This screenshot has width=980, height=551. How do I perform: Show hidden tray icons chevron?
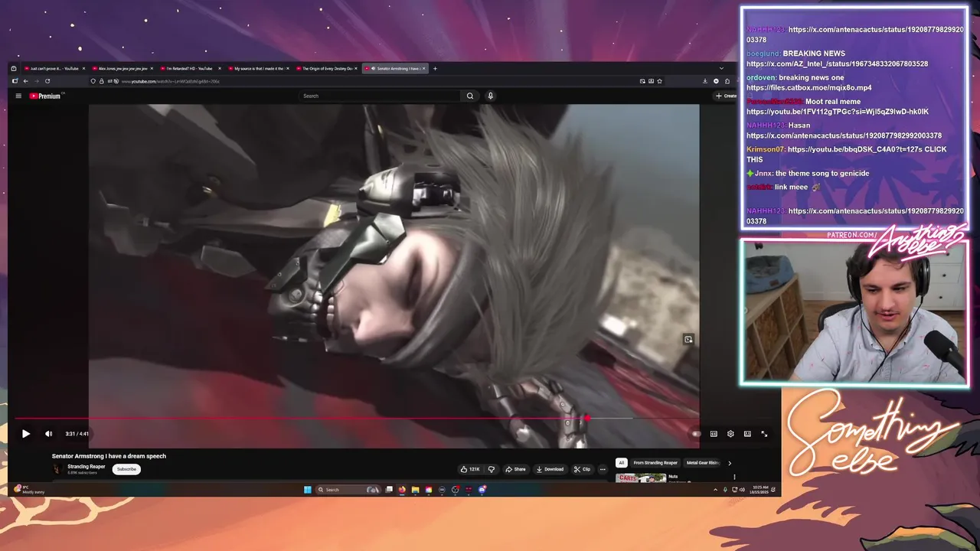pyautogui.click(x=715, y=490)
